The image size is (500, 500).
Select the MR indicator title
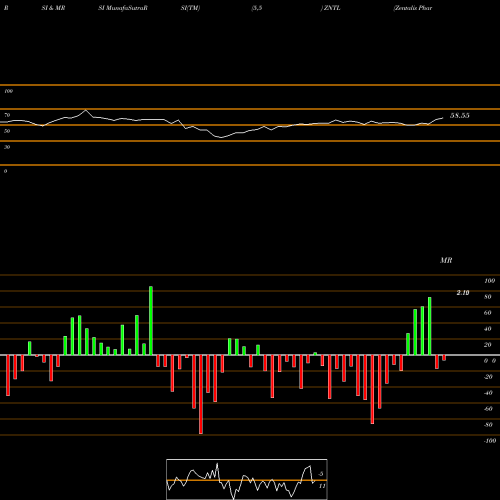(446, 260)
